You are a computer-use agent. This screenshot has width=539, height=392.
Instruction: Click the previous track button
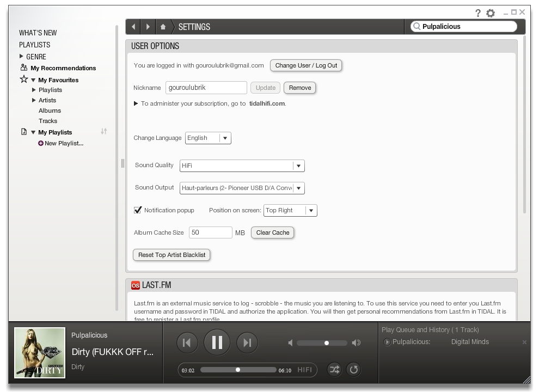coord(187,342)
